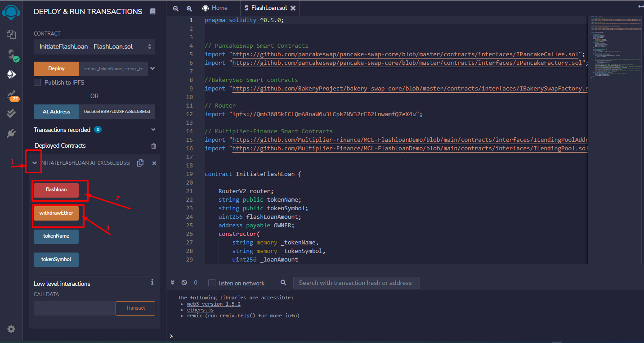This screenshot has height=343, width=644.
Task: Switch to the Home tab
Action: (x=215, y=8)
